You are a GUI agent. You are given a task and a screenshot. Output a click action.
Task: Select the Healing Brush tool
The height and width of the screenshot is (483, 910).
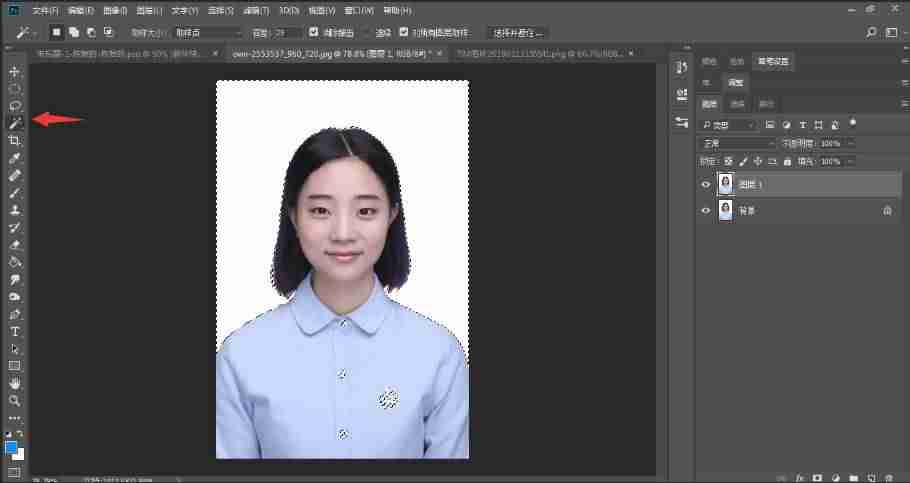coord(15,175)
